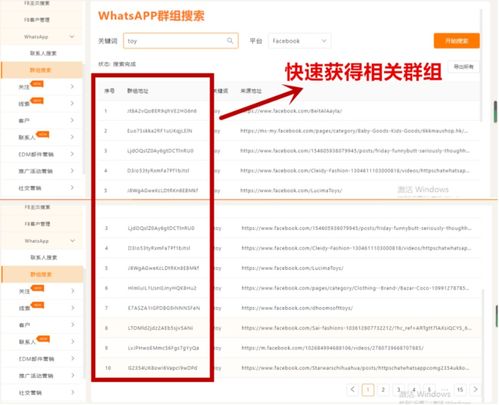Open the facebook.com/LucimaToys/ link in top table

291,191
